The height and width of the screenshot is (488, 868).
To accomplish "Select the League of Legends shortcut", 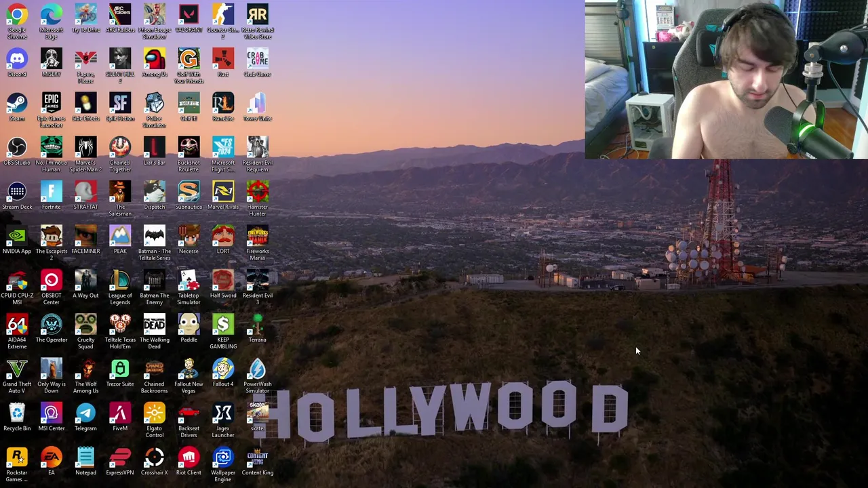I will (120, 279).
